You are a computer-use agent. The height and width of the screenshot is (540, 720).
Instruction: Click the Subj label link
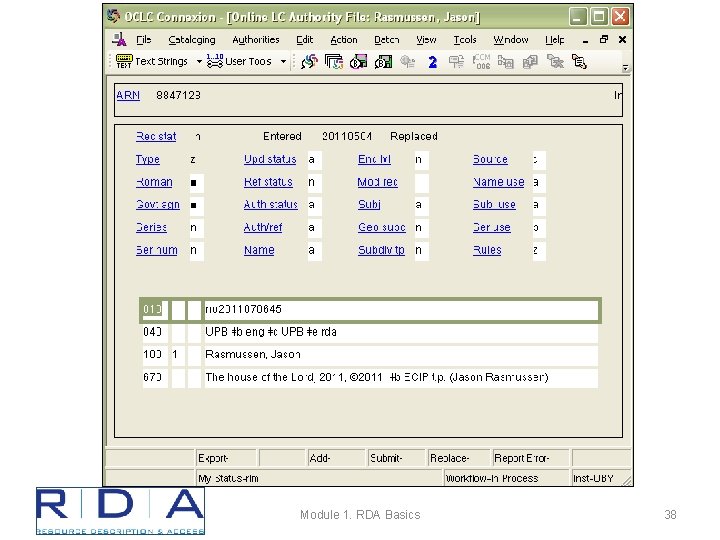click(369, 204)
